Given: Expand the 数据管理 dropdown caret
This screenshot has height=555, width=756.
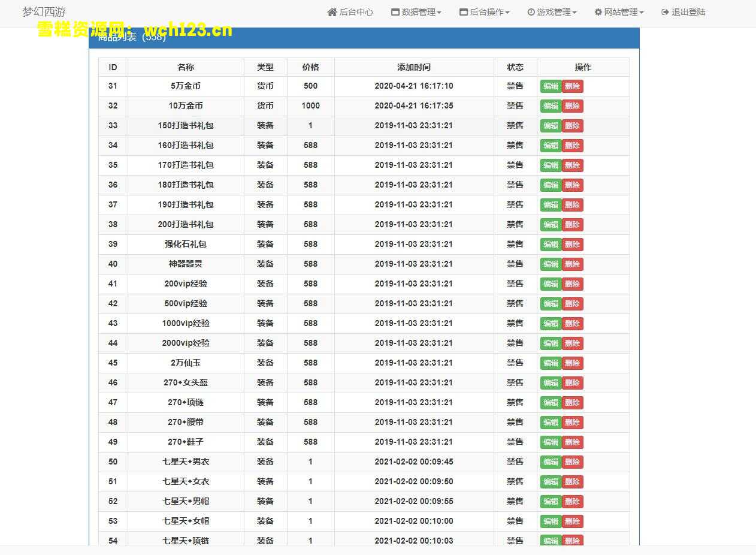Looking at the screenshot, I should point(439,13).
